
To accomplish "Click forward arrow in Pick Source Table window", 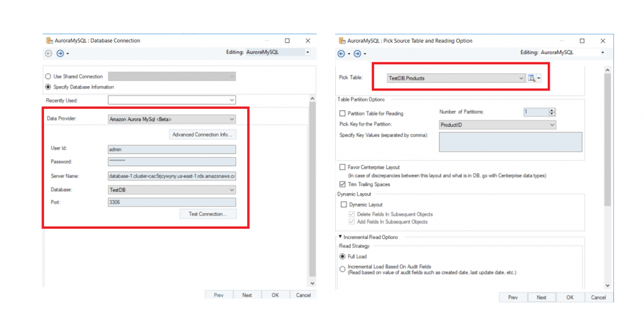I will click(357, 53).
